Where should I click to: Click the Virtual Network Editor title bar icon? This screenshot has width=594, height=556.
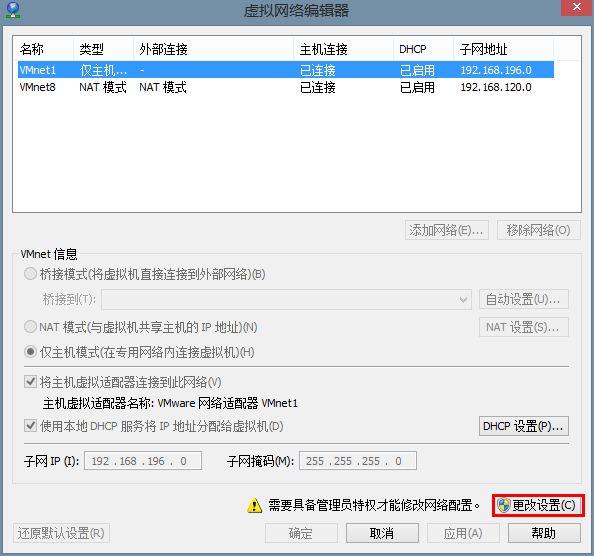tap(13, 10)
